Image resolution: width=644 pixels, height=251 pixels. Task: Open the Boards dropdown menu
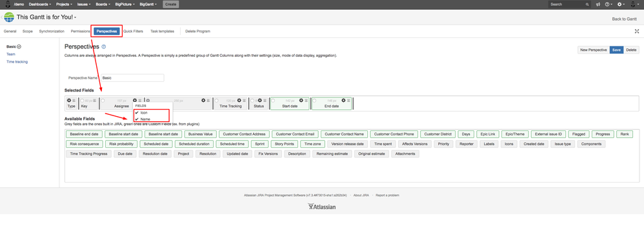103,4
